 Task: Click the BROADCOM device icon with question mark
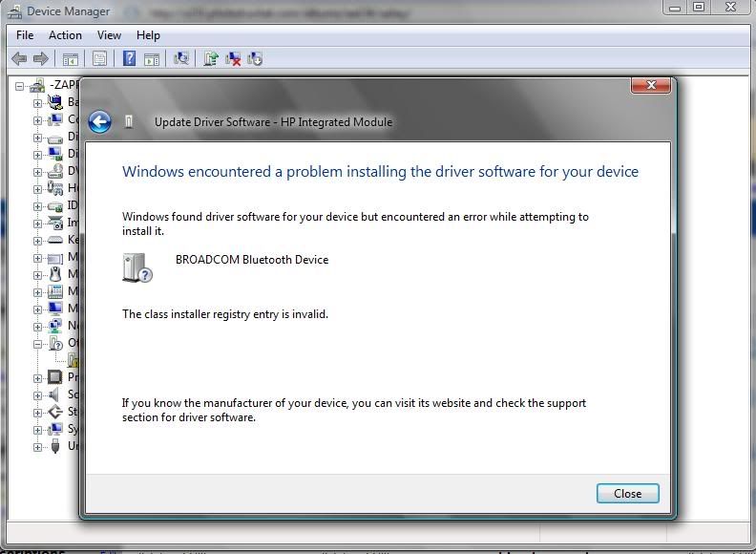[x=137, y=267]
